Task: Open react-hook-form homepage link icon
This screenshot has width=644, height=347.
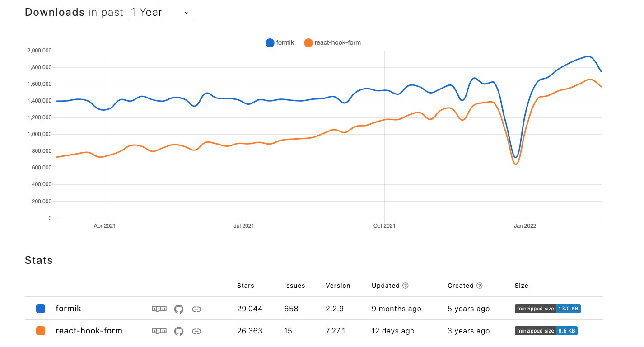Action: pyautogui.click(x=196, y=331)
